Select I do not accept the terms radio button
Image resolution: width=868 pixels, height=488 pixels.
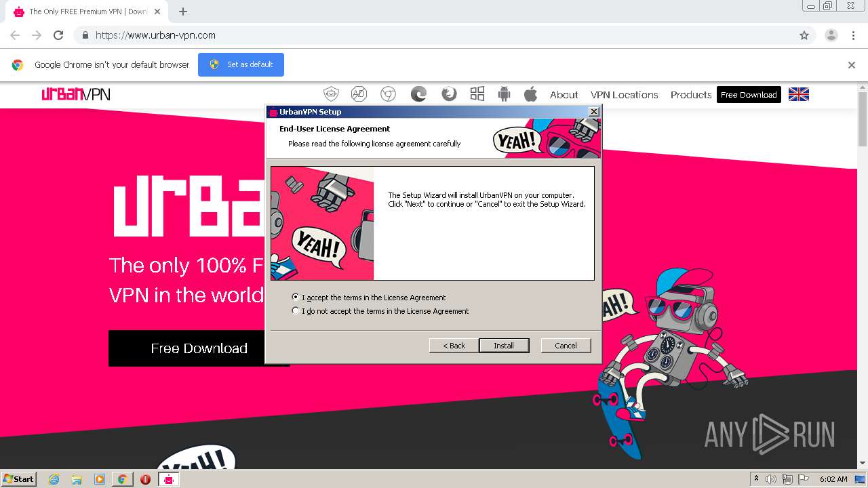pos(295,310)
